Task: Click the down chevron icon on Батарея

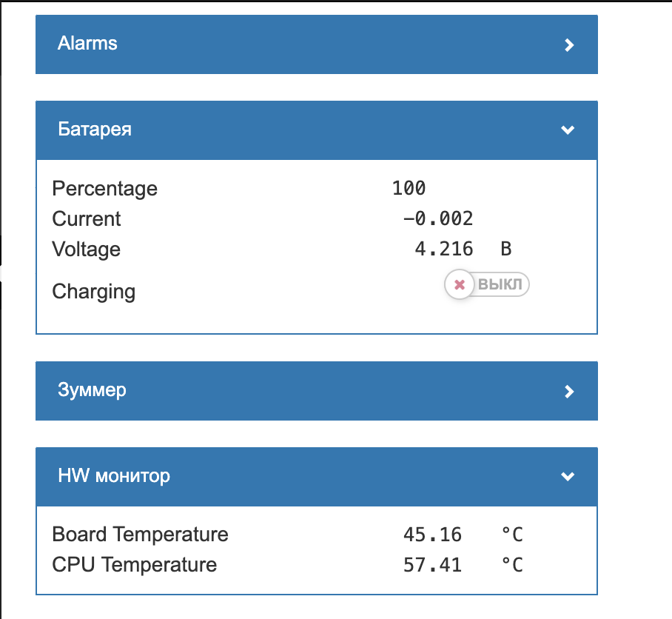Action: [568, 130]
